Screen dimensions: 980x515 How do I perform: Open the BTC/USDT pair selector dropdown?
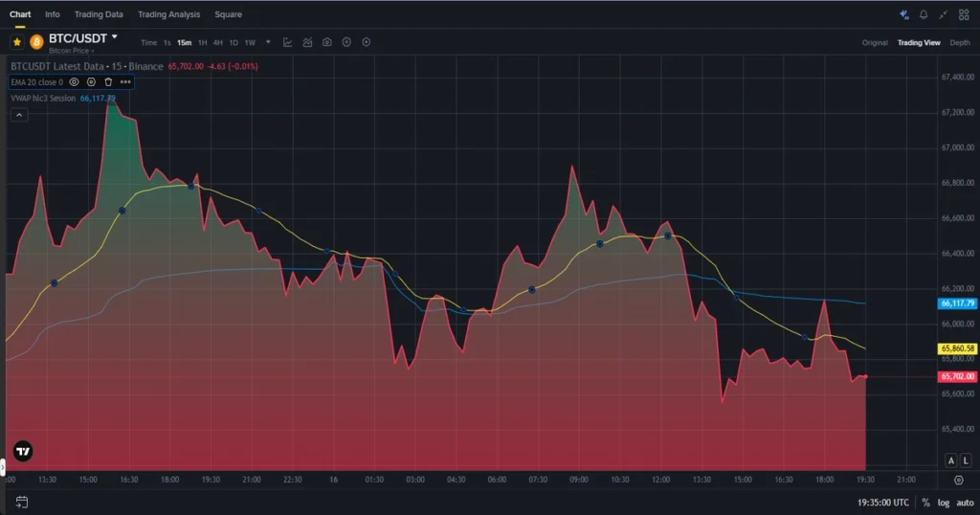click(115, 37)
